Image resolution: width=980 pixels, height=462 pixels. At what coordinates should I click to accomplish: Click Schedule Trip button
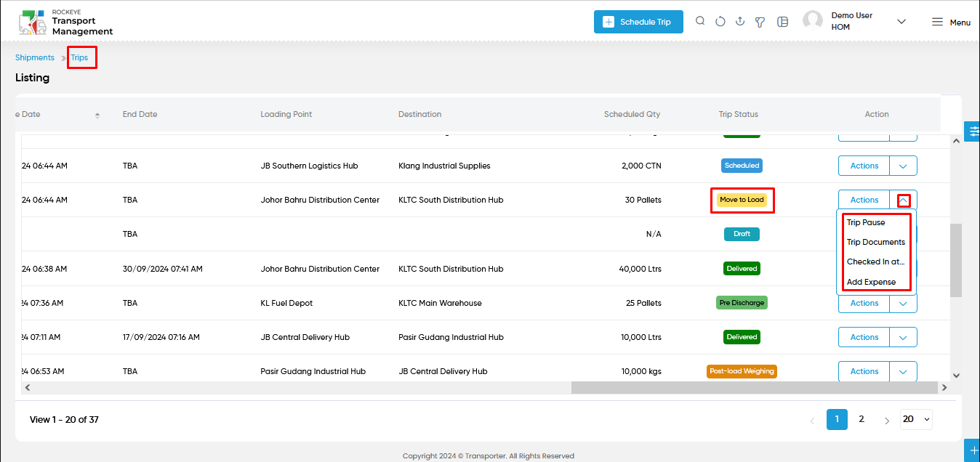(x=638, y=22)
